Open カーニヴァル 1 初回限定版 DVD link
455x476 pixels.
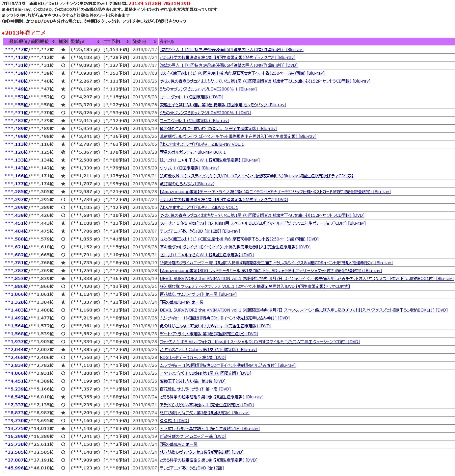pyautogui.click(x=191, y=97)
